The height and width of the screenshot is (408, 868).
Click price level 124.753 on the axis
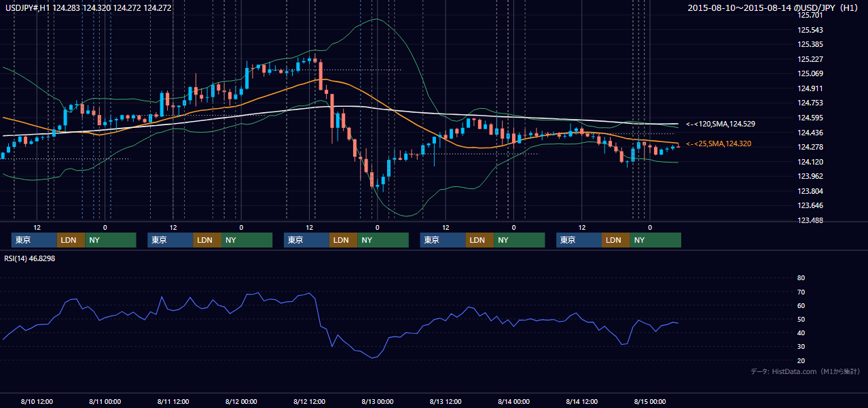[810, 103]
